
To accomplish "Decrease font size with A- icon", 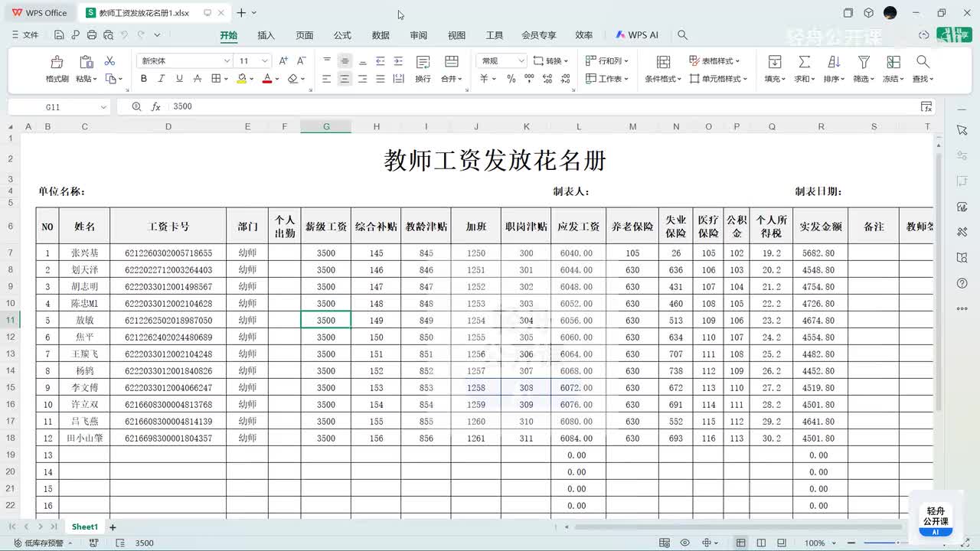I will tap(301, 60).
